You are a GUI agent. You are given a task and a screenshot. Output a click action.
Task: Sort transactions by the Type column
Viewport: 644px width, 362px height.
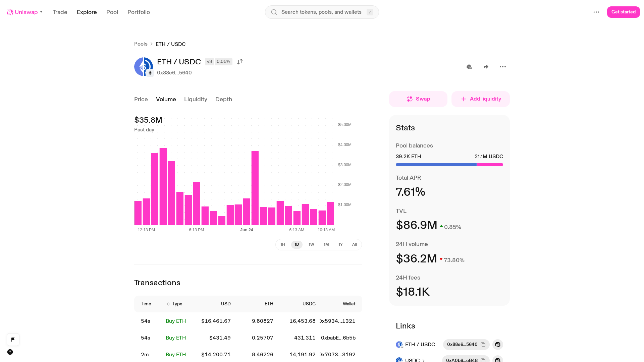click(174, 304)
